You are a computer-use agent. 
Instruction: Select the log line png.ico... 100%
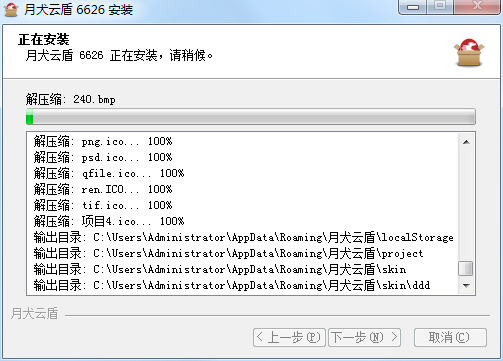click(103, 141)
